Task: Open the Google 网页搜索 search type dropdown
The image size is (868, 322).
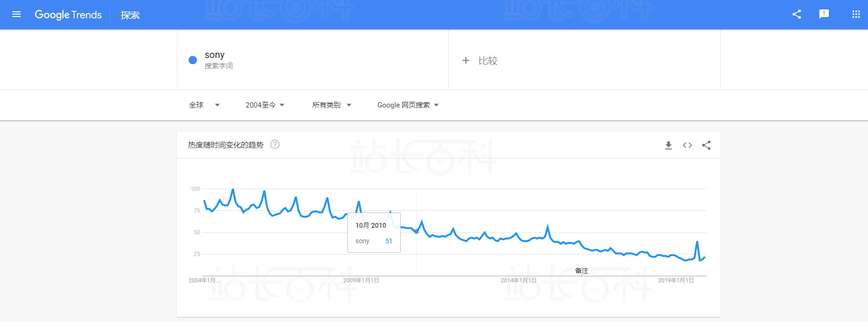Action: click(408, 105)
